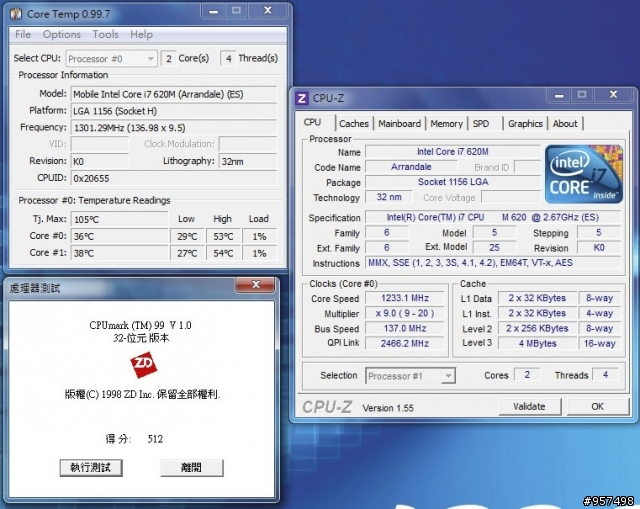Click the Threads value 4 in CPU-Z

click(605, 375)
